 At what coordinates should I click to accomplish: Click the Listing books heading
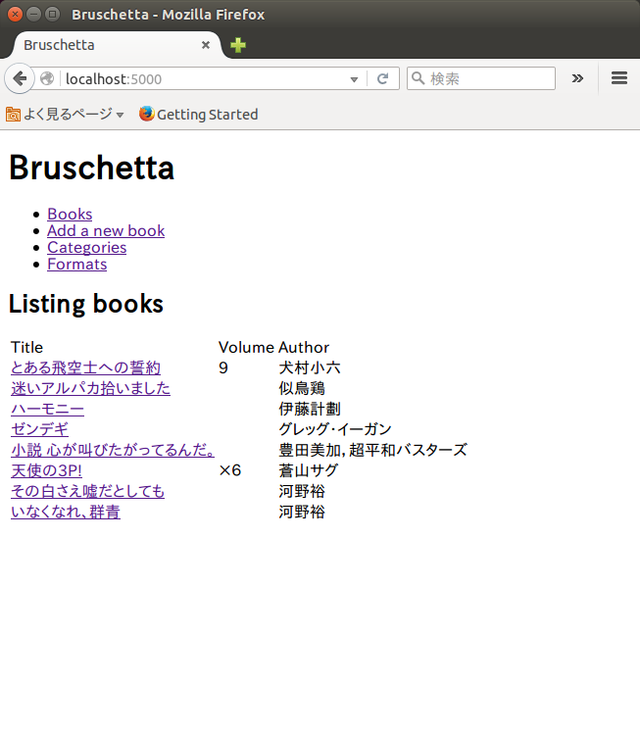86,304
